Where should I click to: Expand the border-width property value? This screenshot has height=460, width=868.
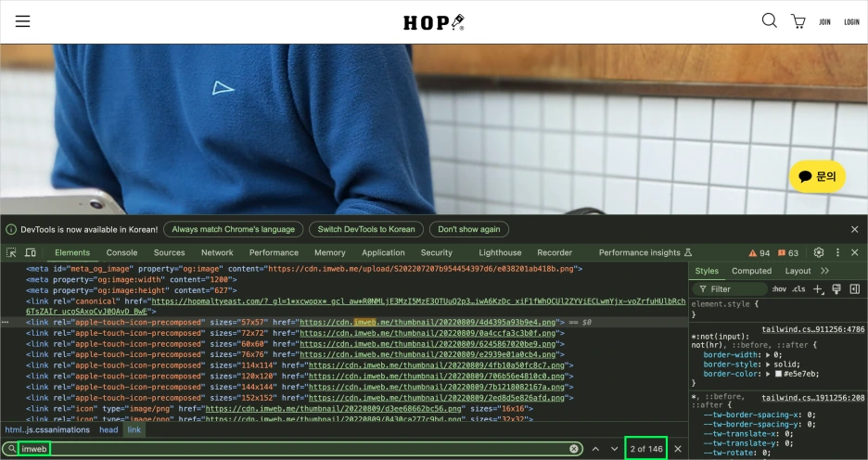(768, 355)
